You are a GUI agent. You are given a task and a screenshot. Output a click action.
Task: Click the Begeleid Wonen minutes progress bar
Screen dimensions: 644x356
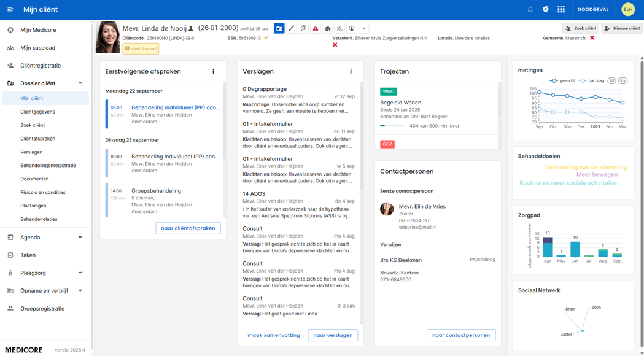392,126
